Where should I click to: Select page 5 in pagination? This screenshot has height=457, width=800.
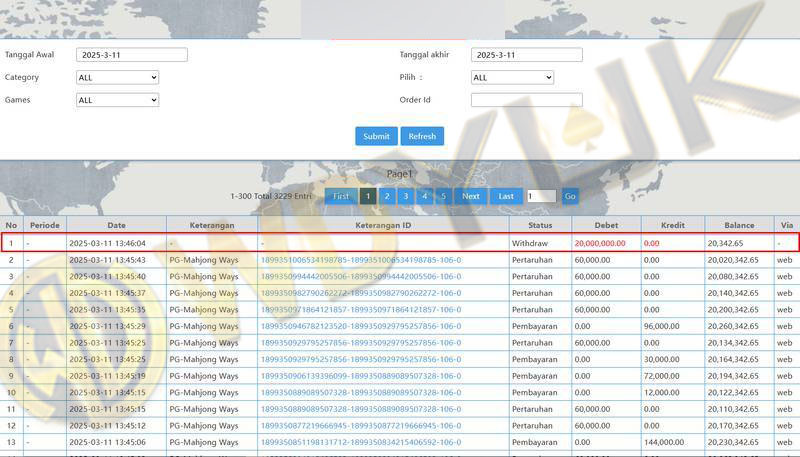coord(444,196)
